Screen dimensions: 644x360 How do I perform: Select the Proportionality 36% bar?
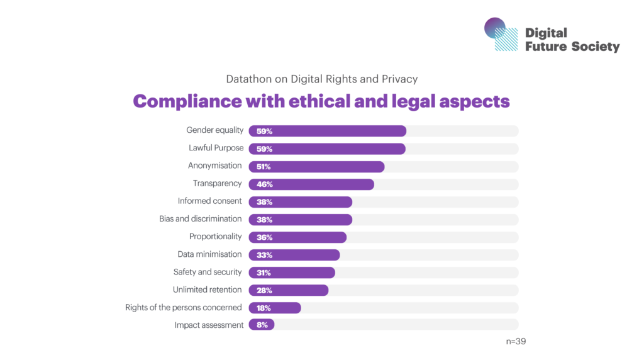pos(297,237)
